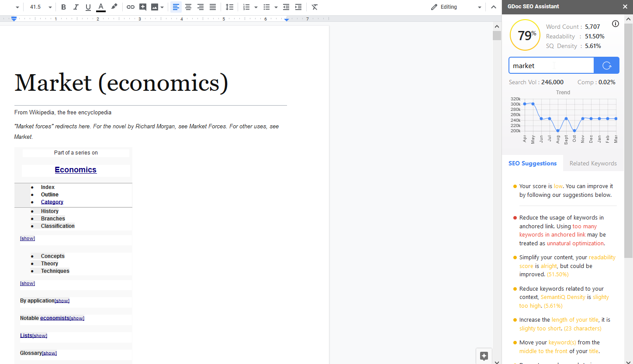Click left indent ruler marker
633x364 pixels.
tap(14, 19)
